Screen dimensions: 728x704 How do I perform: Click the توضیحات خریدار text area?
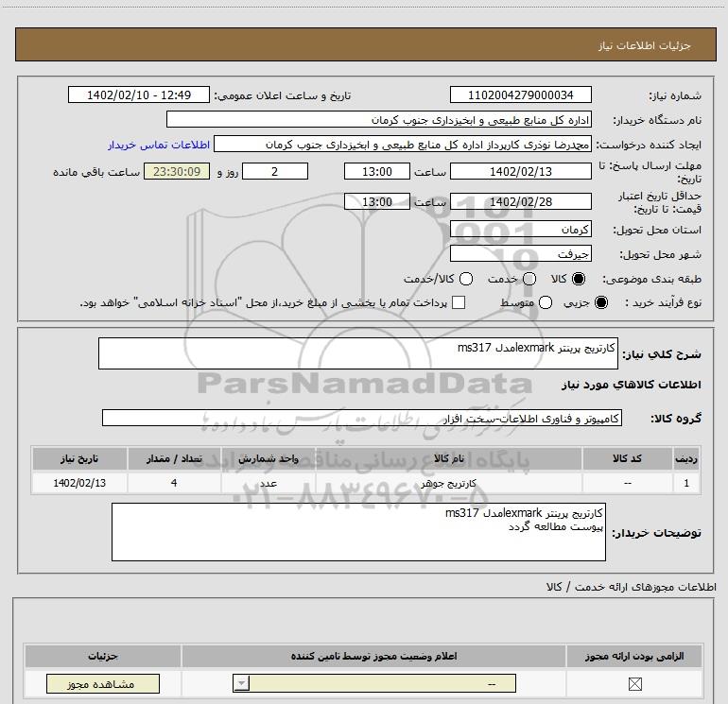pyautogui.click(x=358, y=532)
